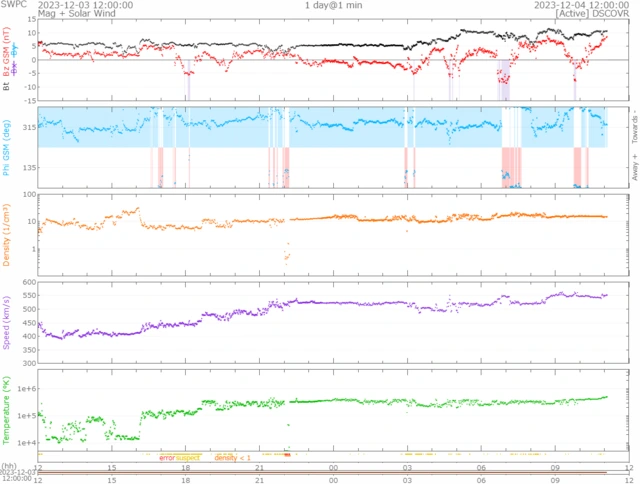This screenshot has width=640, height=484.
Task: Click the yellow 'suspect' legend entry
Action: click(188, 457)
